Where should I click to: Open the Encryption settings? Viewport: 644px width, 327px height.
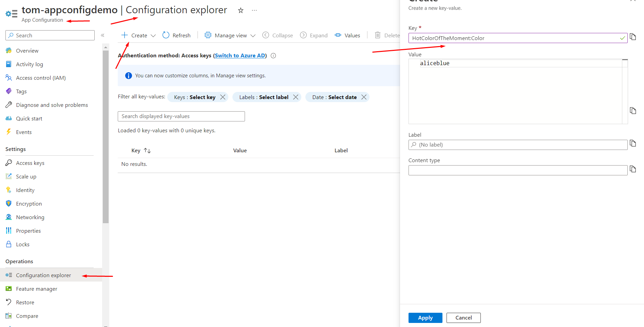(29, 203)
